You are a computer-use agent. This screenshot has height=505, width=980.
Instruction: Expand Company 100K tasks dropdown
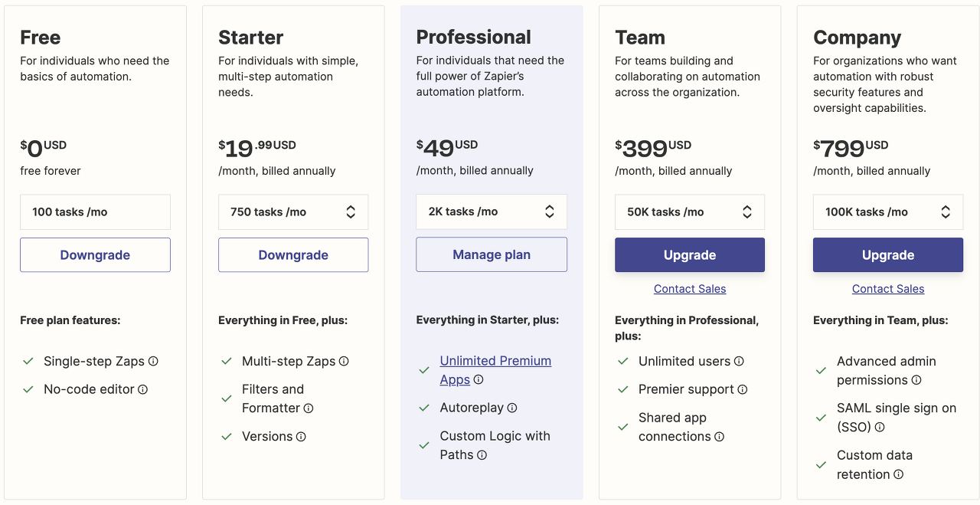[888, 212]
